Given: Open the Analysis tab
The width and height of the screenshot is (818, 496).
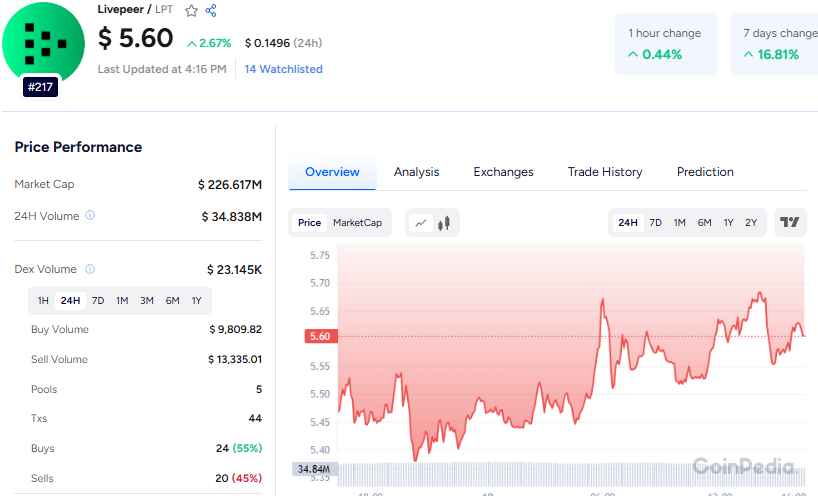Looking at the screenshot, I should 416,172.
